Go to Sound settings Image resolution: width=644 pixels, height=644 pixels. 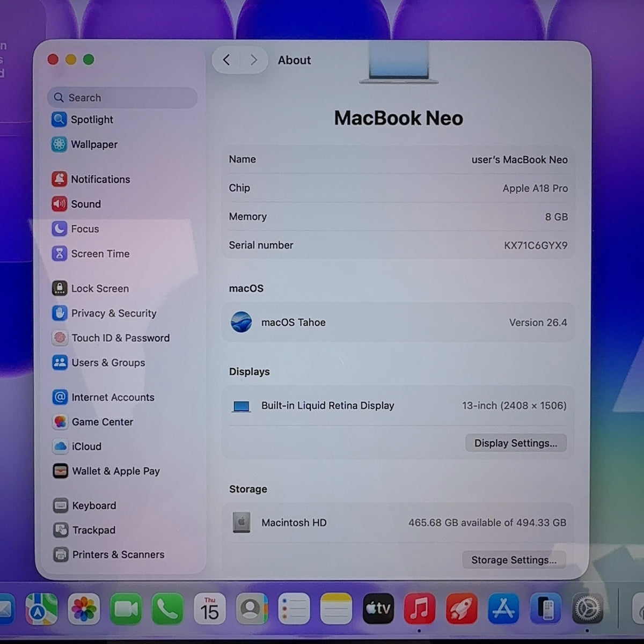click(x=76, y=204)
